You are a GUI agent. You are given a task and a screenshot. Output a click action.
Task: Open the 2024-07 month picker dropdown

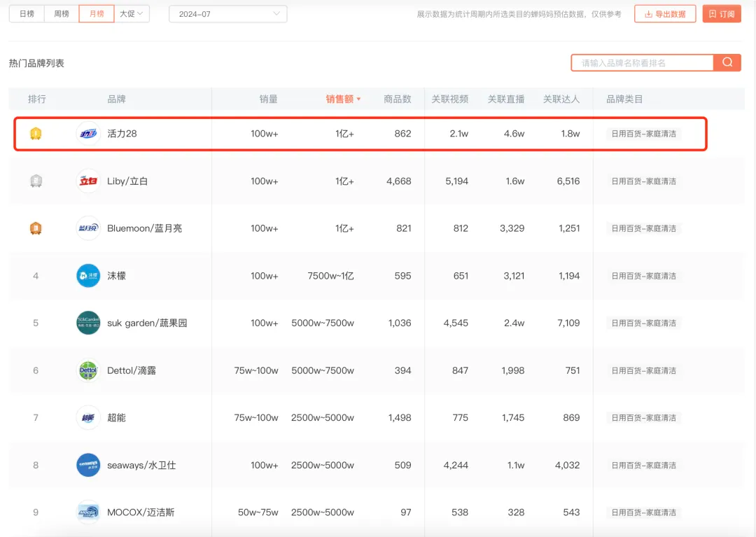228,14
